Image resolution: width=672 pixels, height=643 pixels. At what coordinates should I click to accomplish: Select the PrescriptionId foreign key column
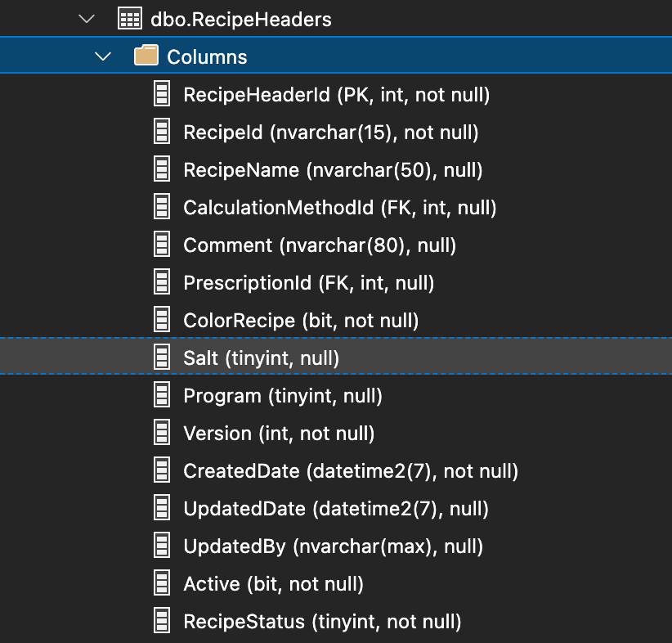pyautogui.click(x=308, y=283)
